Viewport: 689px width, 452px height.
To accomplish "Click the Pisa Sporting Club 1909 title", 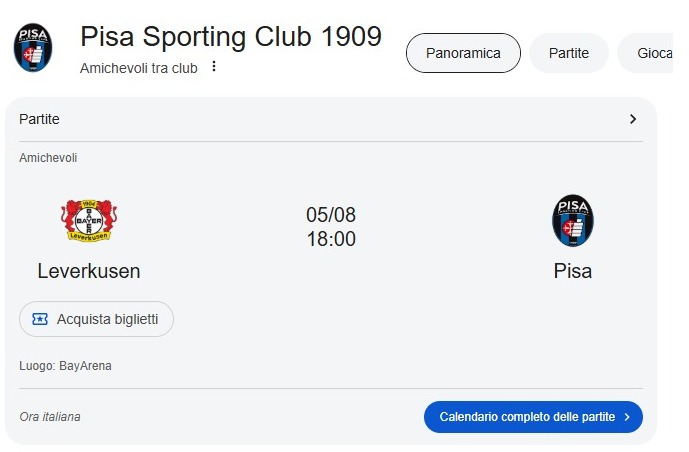I will (231, 36).
